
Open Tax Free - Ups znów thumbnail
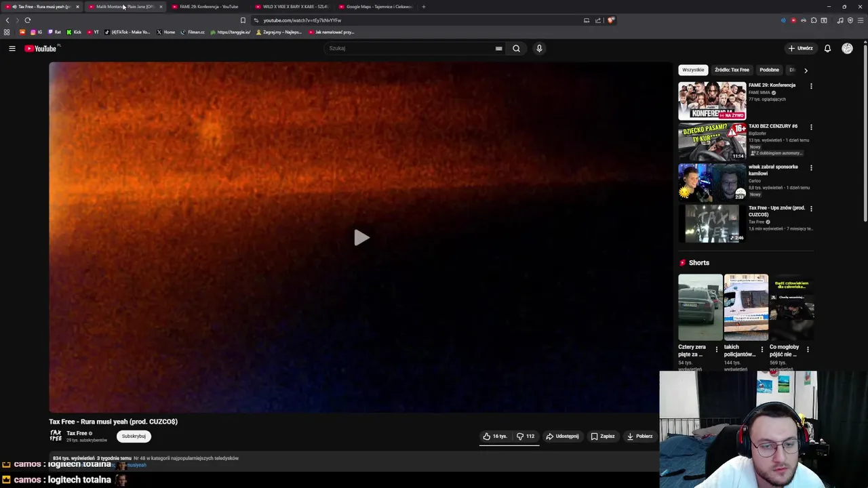point(712,223)
